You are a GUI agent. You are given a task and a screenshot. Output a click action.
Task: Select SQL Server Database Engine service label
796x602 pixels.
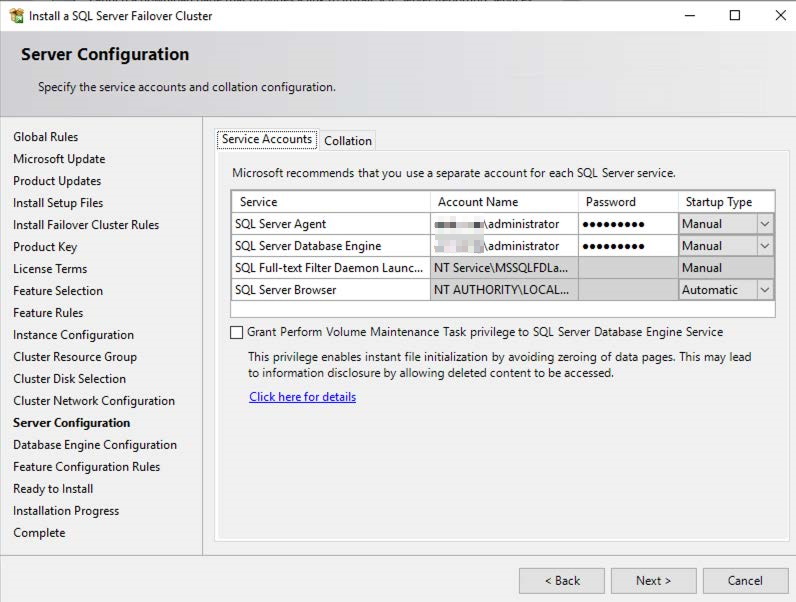[308, 246]
